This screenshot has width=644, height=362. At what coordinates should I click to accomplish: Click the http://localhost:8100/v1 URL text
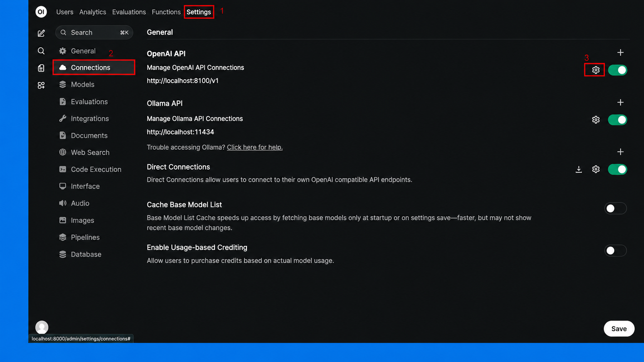click(x=183, y=81)
